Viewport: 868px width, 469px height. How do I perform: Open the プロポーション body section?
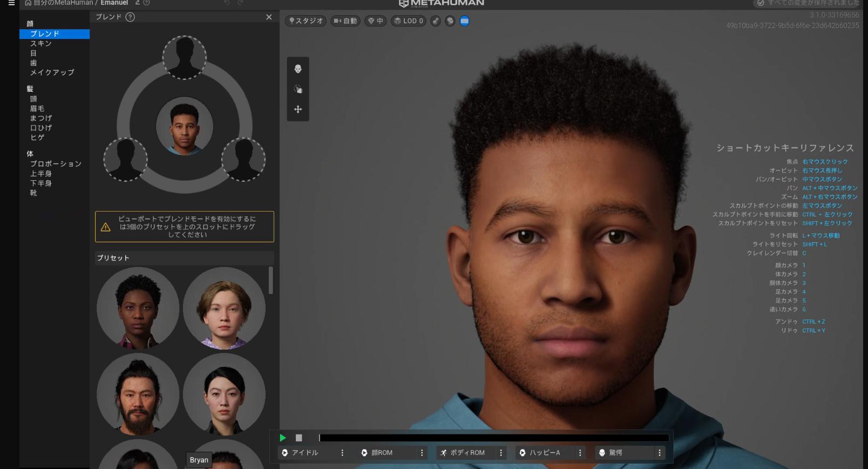tap(56, 164)
